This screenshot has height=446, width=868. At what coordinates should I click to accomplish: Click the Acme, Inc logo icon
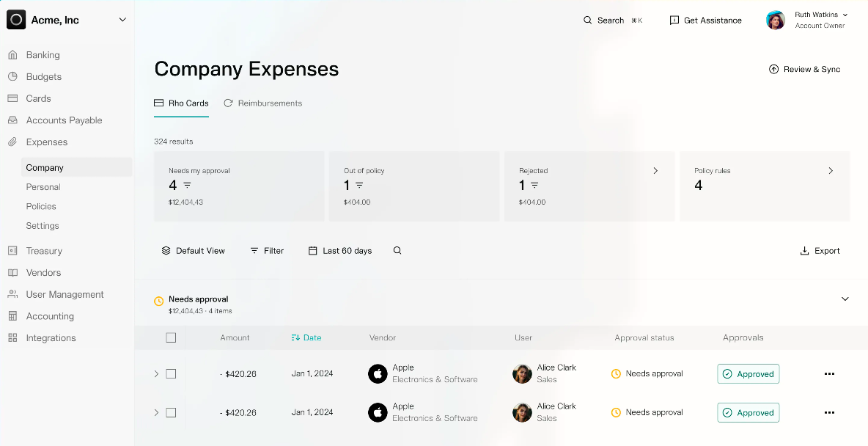(x=16, y=20)
